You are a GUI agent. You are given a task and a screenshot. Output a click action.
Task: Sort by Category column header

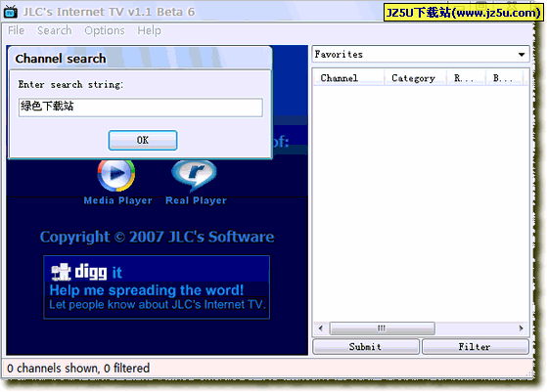(x=415, y=78)
